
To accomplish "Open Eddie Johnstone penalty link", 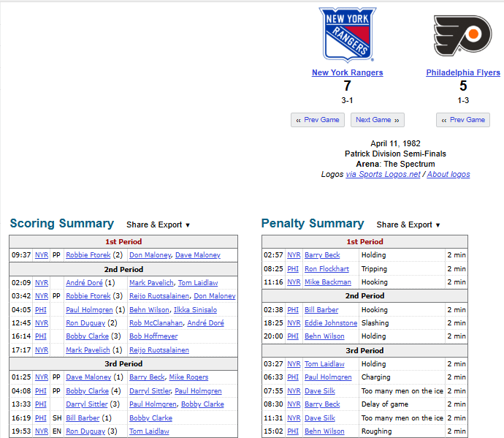I will [x=331, y=323].
